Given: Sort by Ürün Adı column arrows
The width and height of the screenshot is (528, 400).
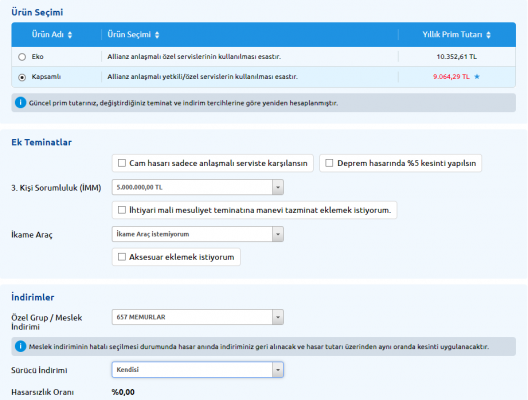Looking at the screenshot, I should (70, 35).
